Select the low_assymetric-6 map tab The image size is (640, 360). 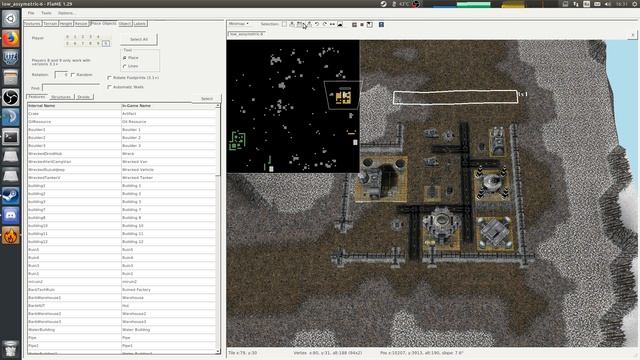pyautogui.click(x=247, y=34)
